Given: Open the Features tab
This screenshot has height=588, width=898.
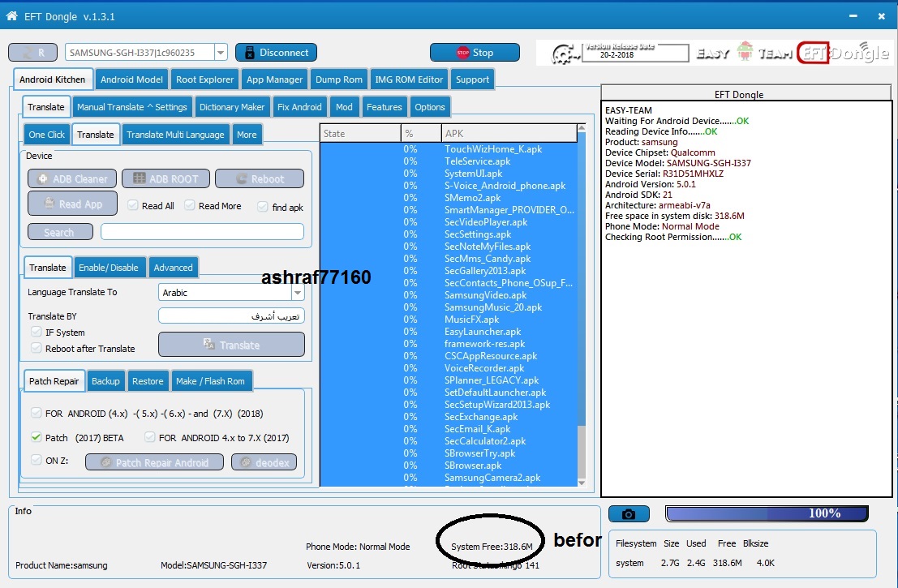Looking at the screenshot, I should (x=385, y=107).
